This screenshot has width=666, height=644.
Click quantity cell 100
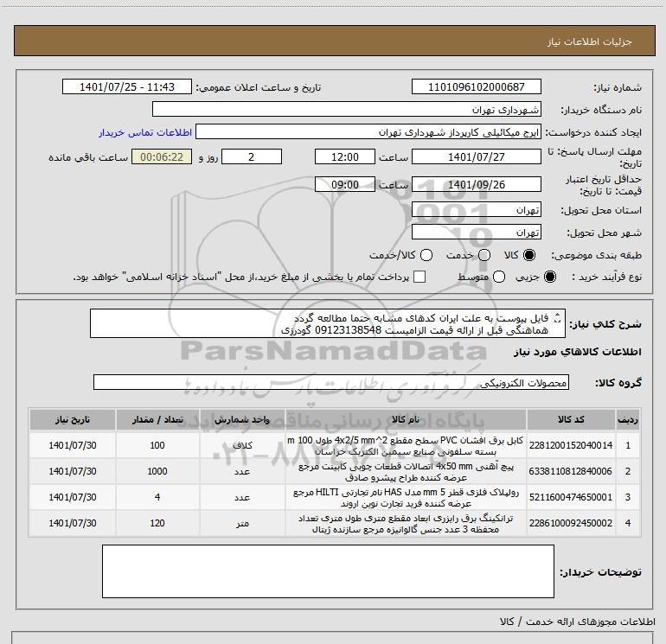tap(157, 445)
